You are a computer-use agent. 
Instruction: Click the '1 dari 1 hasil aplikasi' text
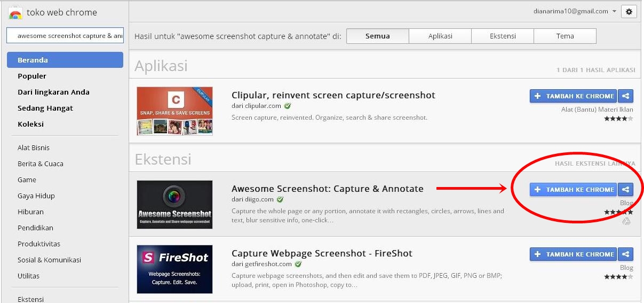[x=596, y=70]
